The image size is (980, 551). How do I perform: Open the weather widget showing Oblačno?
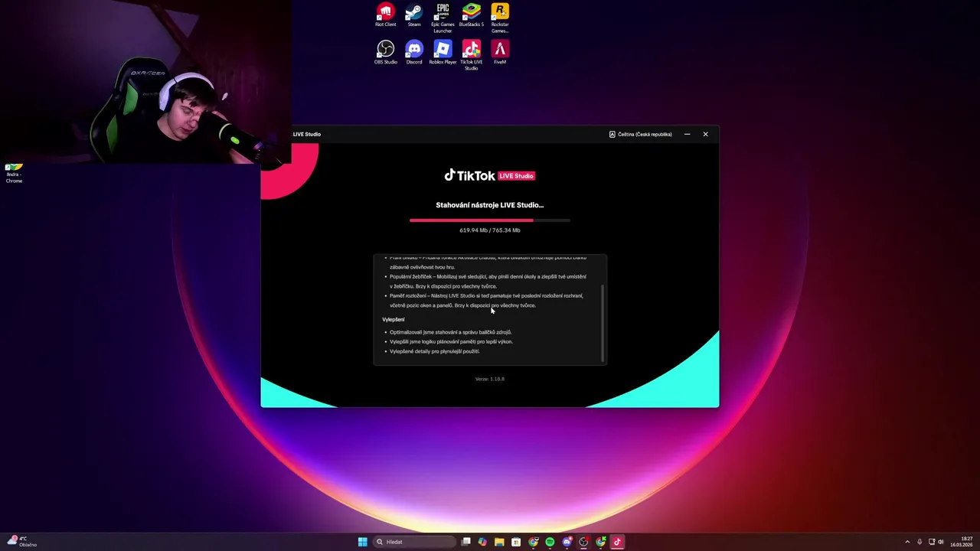[x=21, y=542]
